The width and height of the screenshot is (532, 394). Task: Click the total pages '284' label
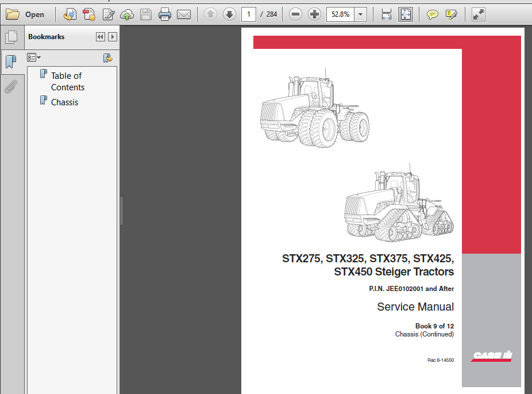(x=271, y=14)
